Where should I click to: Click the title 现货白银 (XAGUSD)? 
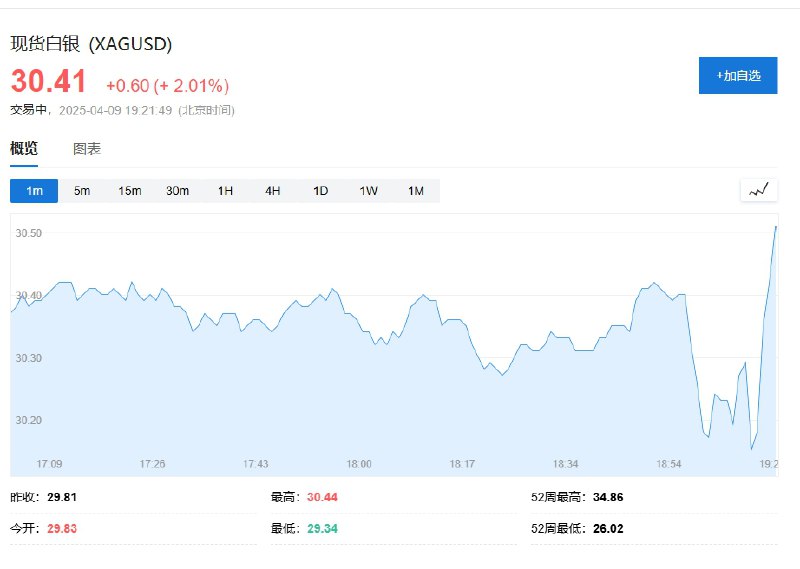91,44
